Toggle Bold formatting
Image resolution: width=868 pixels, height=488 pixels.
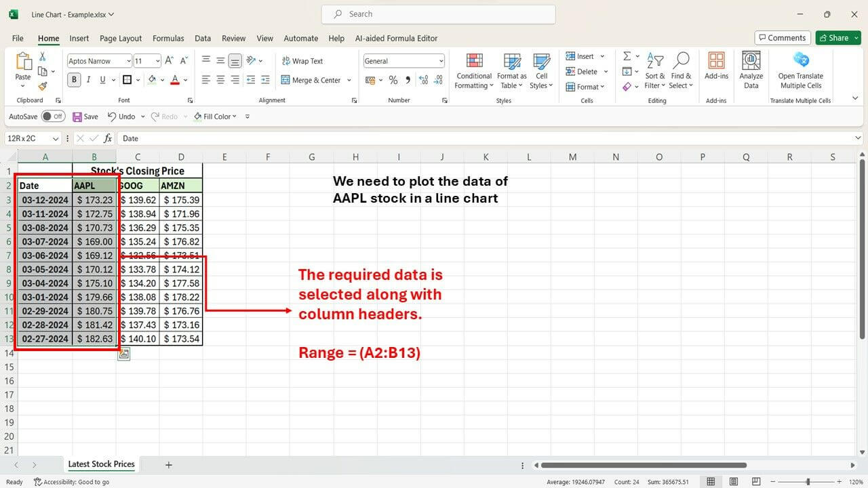pos(74,80)
